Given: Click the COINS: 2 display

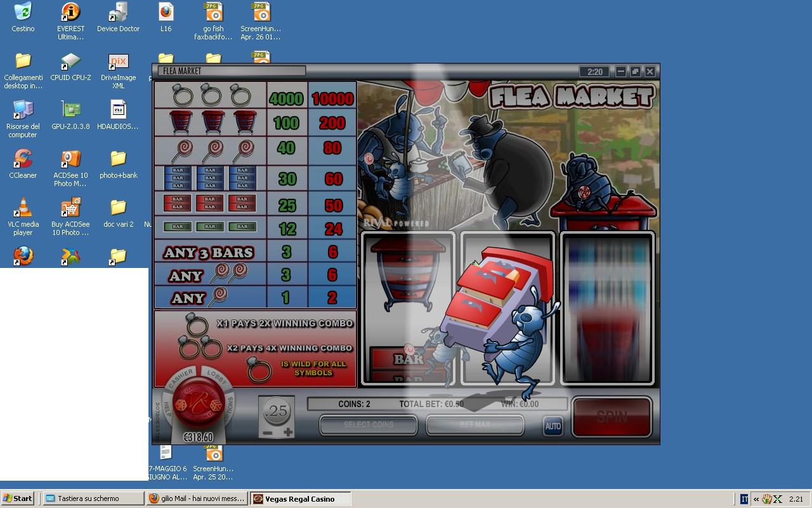Looking at the screenshot, I should click(354, 404).
